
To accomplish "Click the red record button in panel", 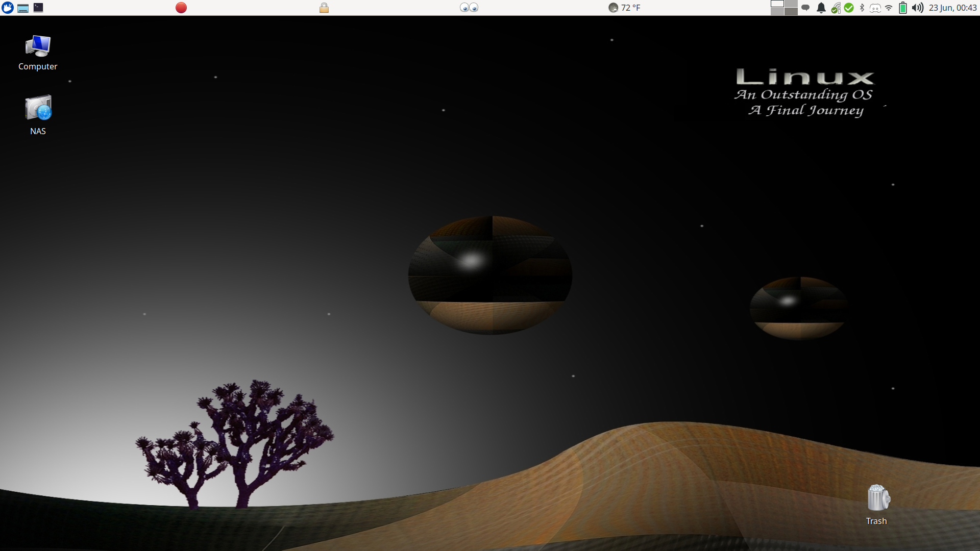I will (x=181, y=8).
